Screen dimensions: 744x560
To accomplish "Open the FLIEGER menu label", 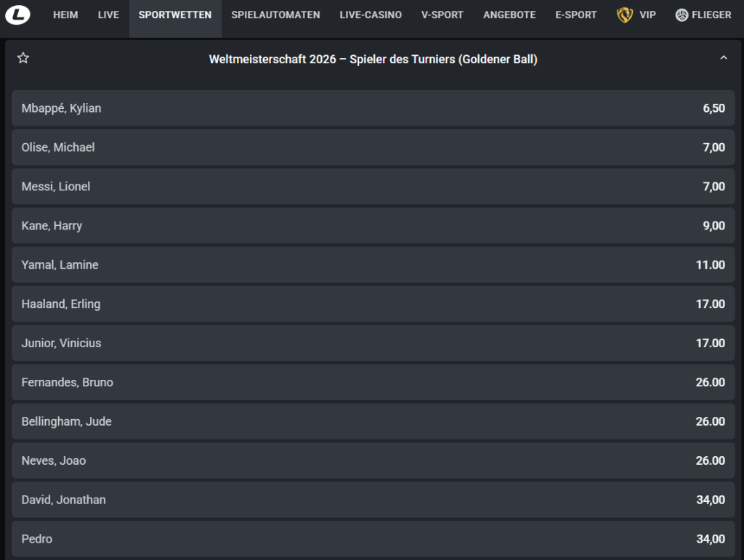I will pos(711,15).
